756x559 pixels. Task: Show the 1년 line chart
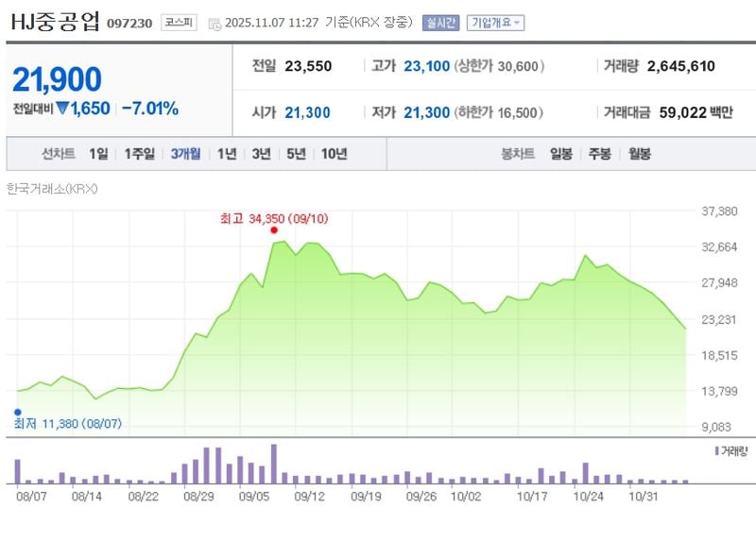pos(227,154)
